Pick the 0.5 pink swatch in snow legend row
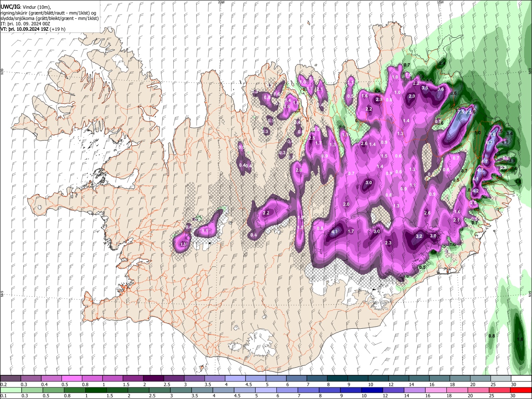 (x=71, y=379)
